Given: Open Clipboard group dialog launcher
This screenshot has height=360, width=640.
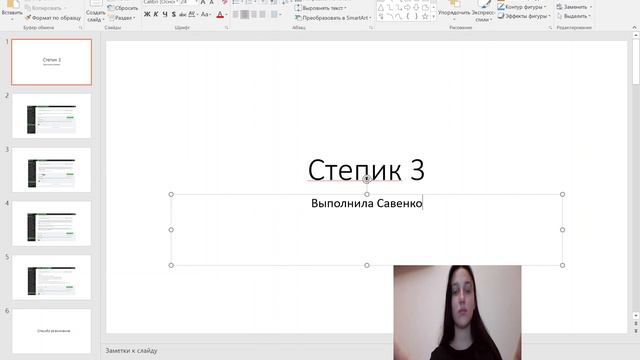Looking at the screenshot, I should pyautogui.click(x=80, y=28).
